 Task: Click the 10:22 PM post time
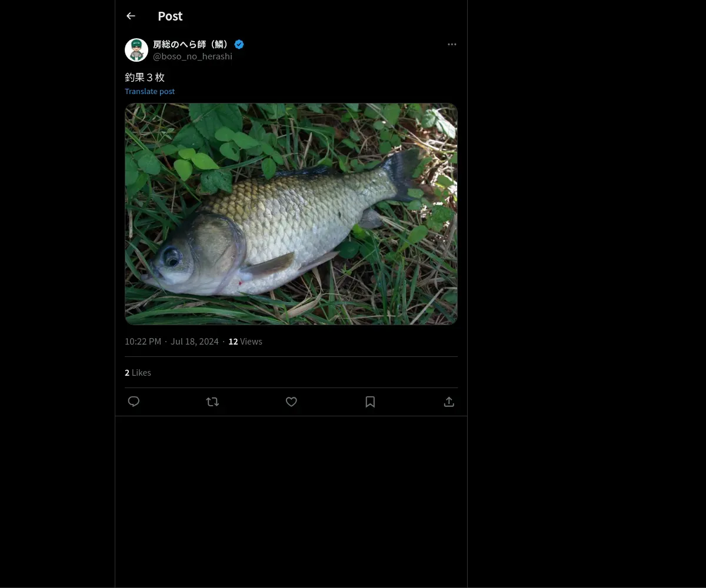143,342
